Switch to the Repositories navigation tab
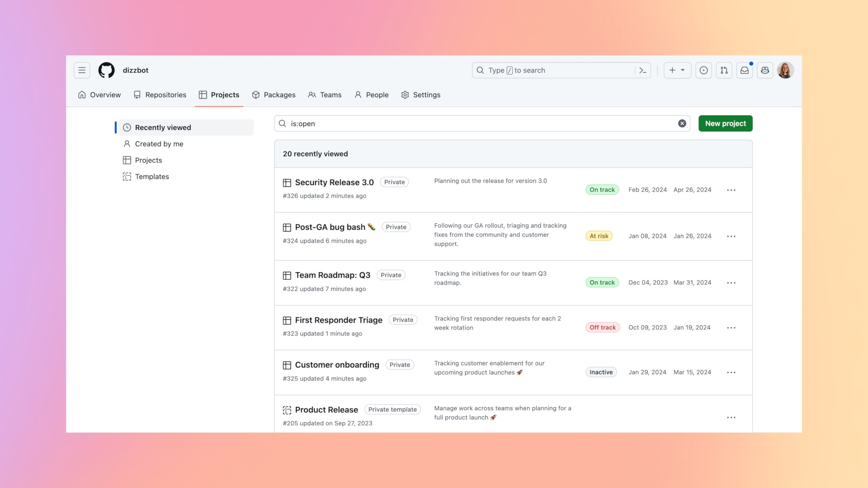This screenshot has height=488, width=868. [160, 95]
